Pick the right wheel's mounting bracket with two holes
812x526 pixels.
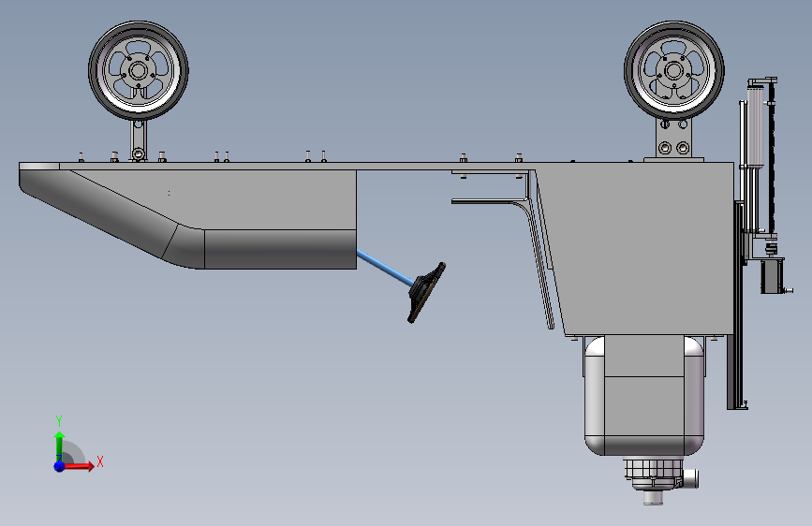673,139
